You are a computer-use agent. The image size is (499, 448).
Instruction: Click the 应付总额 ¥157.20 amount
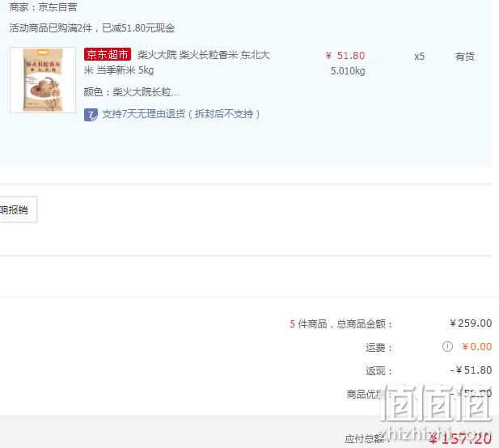pyautogui.click(x=460, y=439)
